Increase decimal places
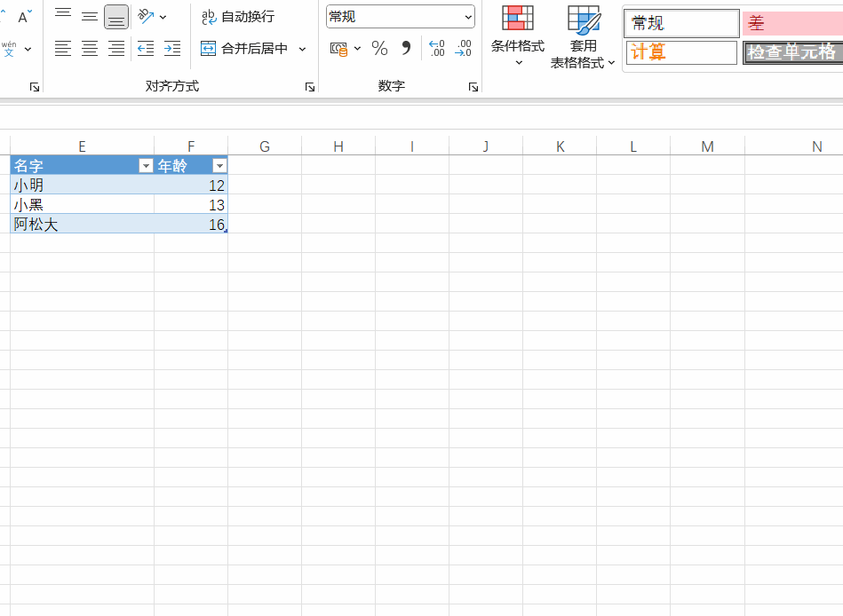The width and height of the screenshot is (843, 616). [436, 49]
